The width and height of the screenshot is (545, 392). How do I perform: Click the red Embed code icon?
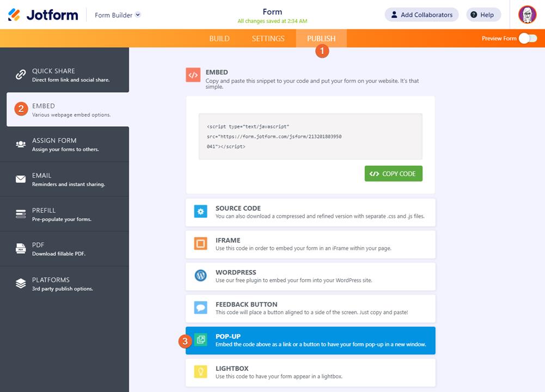[x=193, y=75]
